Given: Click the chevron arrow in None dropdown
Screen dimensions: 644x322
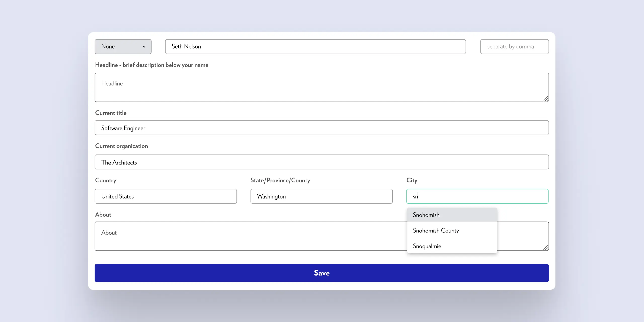Looking at the screenshot, I should 144,47.
